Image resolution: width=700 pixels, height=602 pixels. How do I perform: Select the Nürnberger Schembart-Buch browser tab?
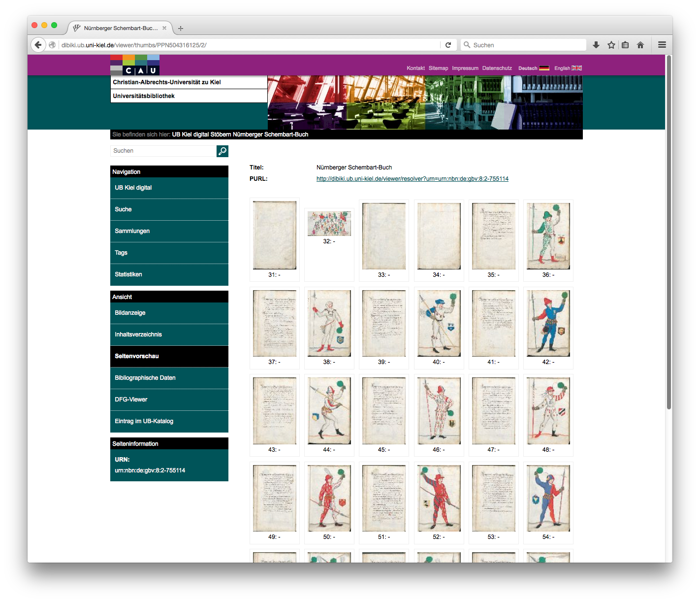pyautogui.click(x=121, y=28)
